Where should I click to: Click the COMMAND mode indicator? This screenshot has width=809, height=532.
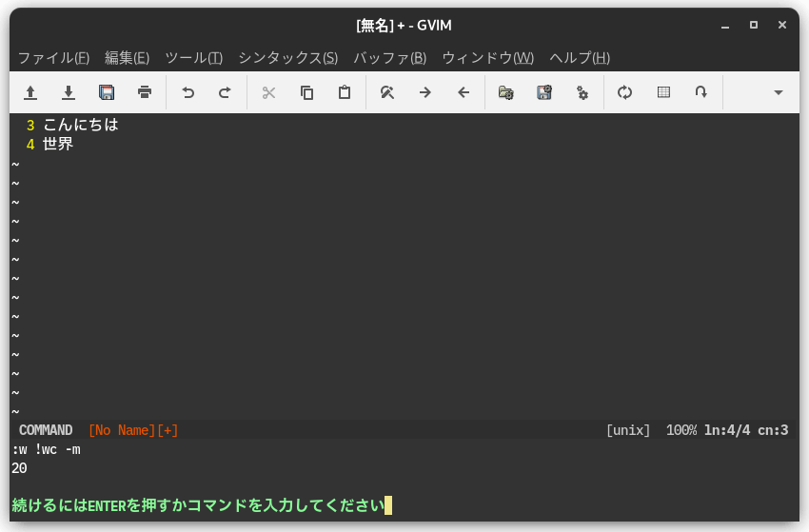pos(46,430)
